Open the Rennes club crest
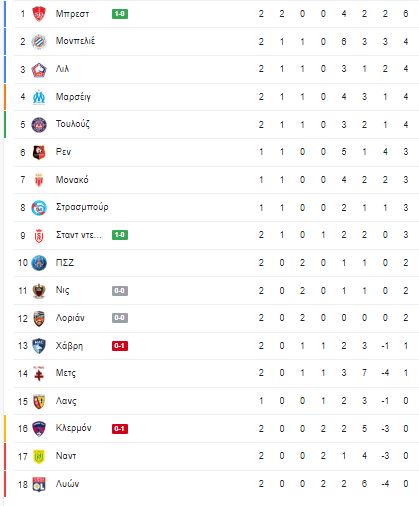 [x=39, y=152]
